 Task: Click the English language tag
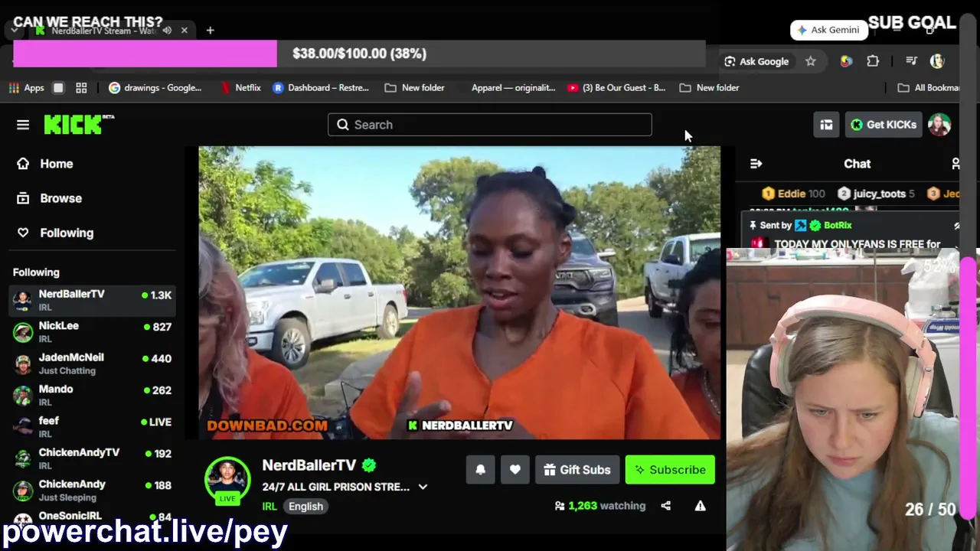(x=305, y=507)
